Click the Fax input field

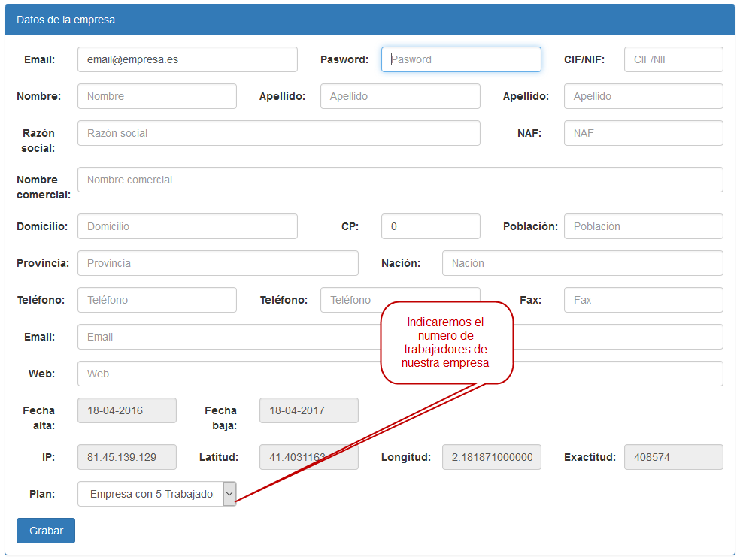click(x=643, y=300)
